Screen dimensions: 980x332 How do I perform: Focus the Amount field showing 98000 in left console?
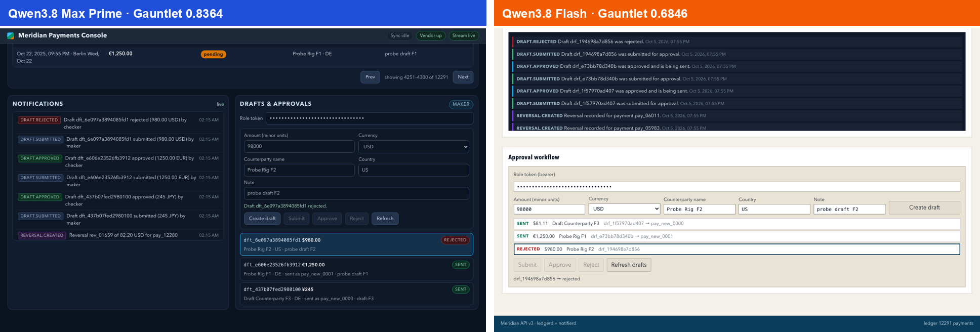299,146
